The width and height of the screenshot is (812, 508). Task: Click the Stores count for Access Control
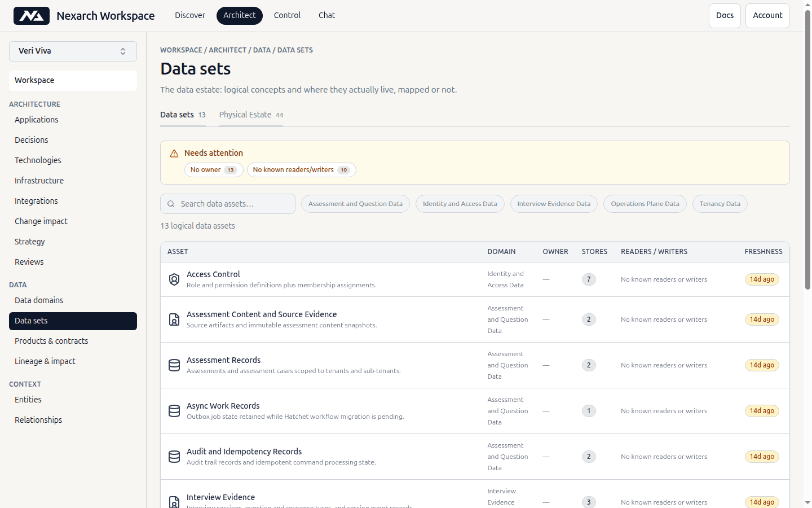coord(589,279)
